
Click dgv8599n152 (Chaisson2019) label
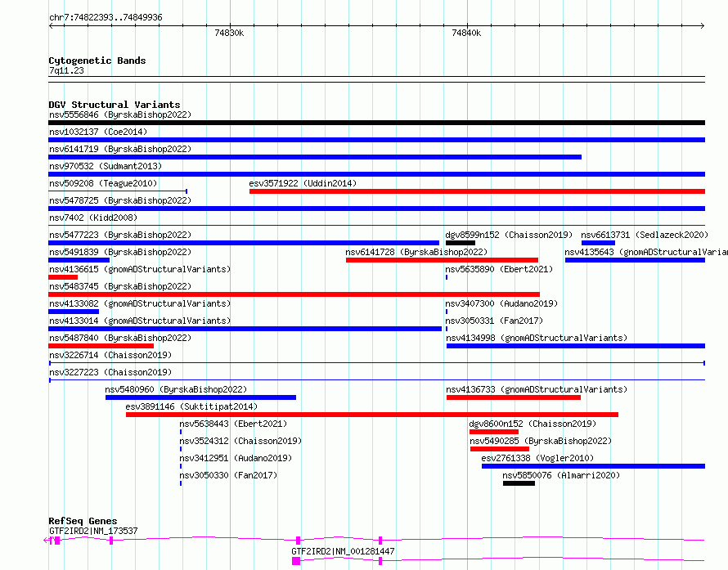509,235
